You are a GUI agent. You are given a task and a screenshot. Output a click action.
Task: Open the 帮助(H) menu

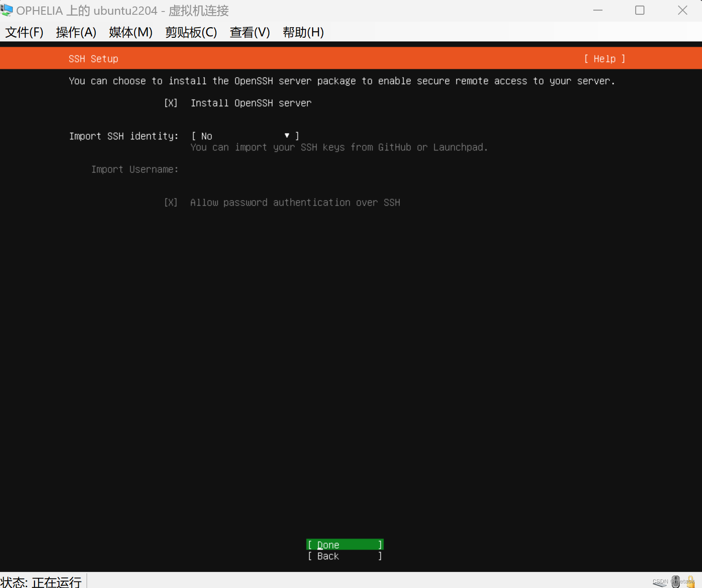[x=303, y=32]
